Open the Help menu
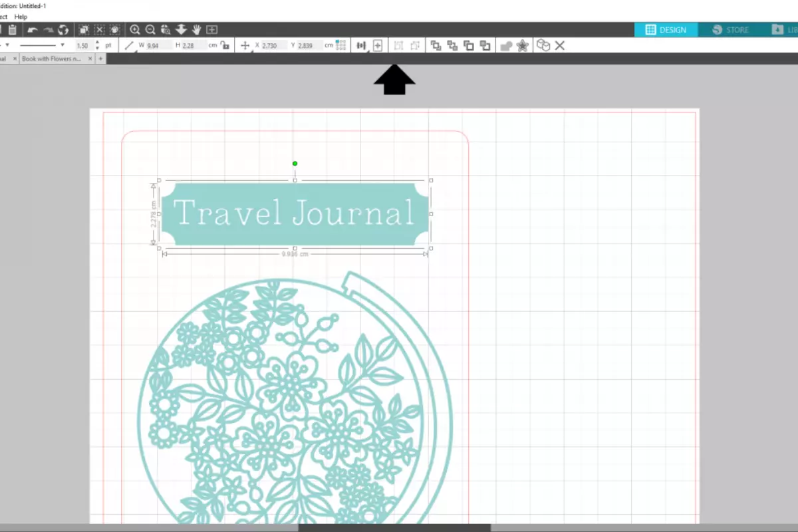 21,17
